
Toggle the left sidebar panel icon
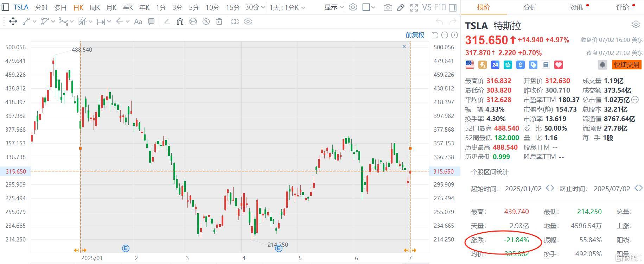click(5, 7)
